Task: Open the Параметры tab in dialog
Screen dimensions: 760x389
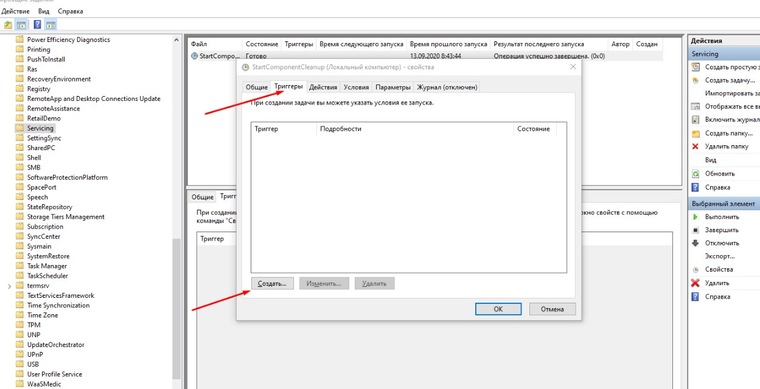Action: pos(393,87)
